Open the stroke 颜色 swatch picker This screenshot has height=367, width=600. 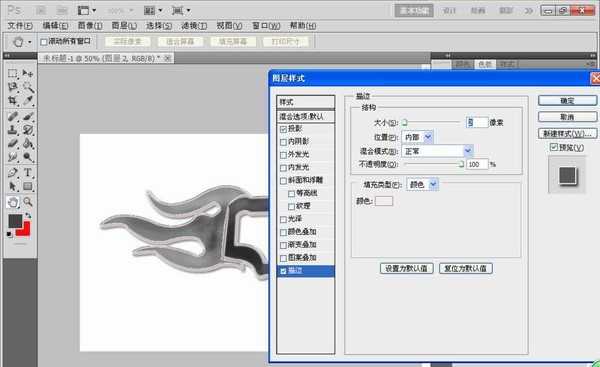tap(384, 201)
